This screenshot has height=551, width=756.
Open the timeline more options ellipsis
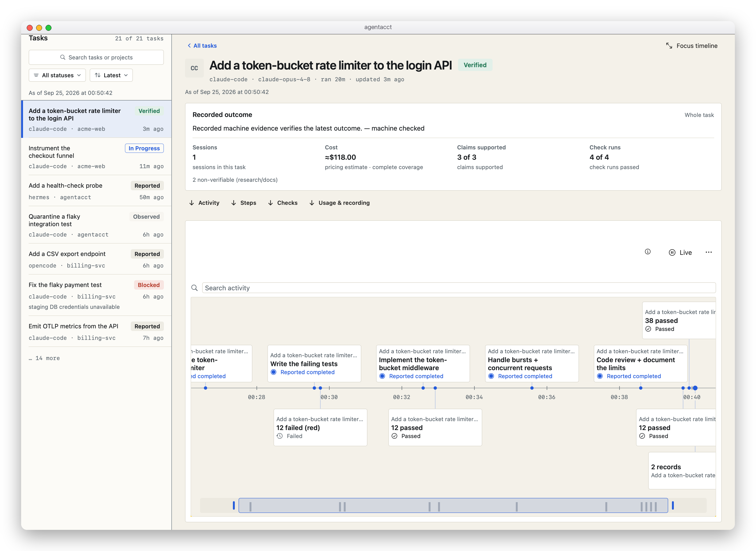tap(708, 252)
